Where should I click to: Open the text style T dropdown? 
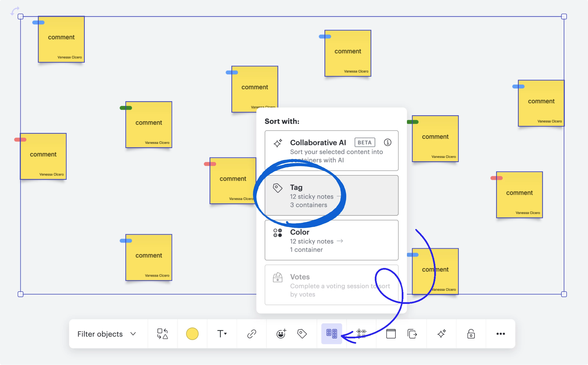222,334
